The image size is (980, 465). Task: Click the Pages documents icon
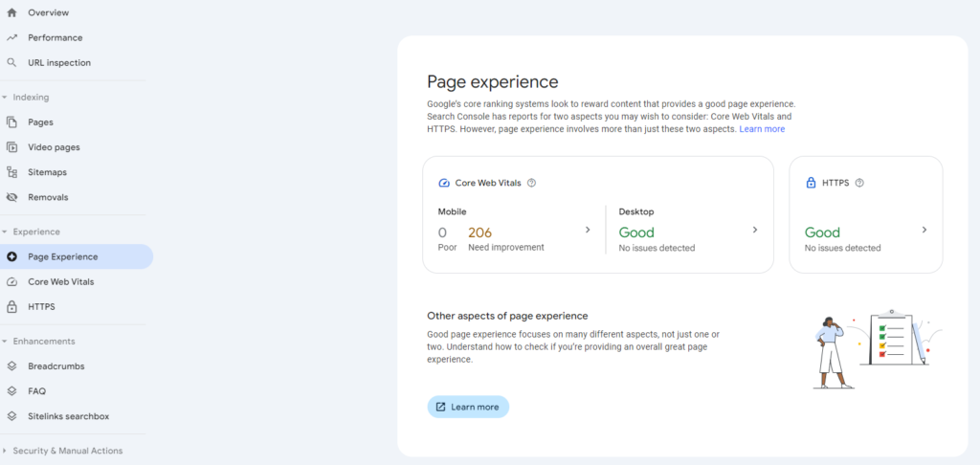tap(11, 122)
